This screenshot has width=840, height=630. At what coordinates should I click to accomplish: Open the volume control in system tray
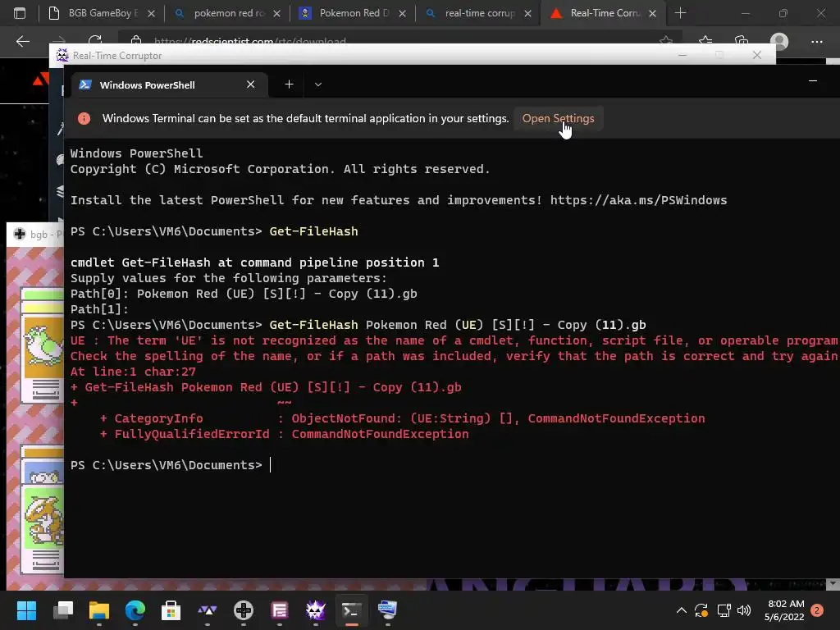744,610
